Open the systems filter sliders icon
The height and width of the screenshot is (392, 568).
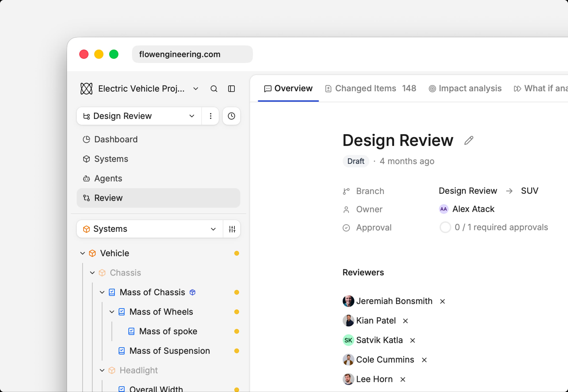tap(232, 229)
